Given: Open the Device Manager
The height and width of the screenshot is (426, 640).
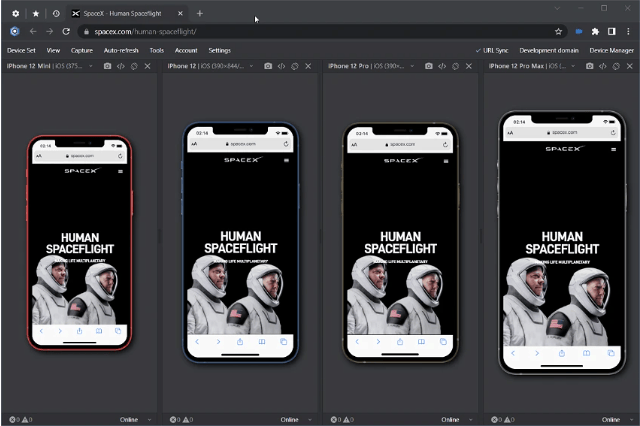Looking at the screenshot, I should pos(611,51).
